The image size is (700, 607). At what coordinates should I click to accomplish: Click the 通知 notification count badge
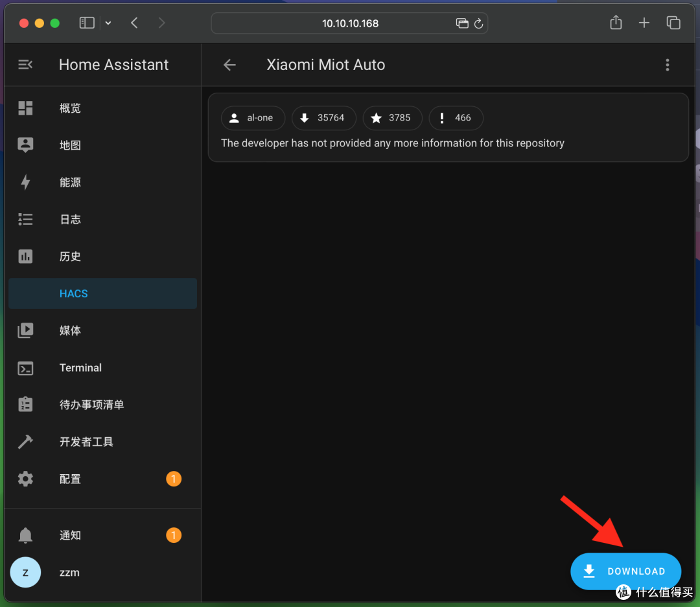[x=174, y=534]
